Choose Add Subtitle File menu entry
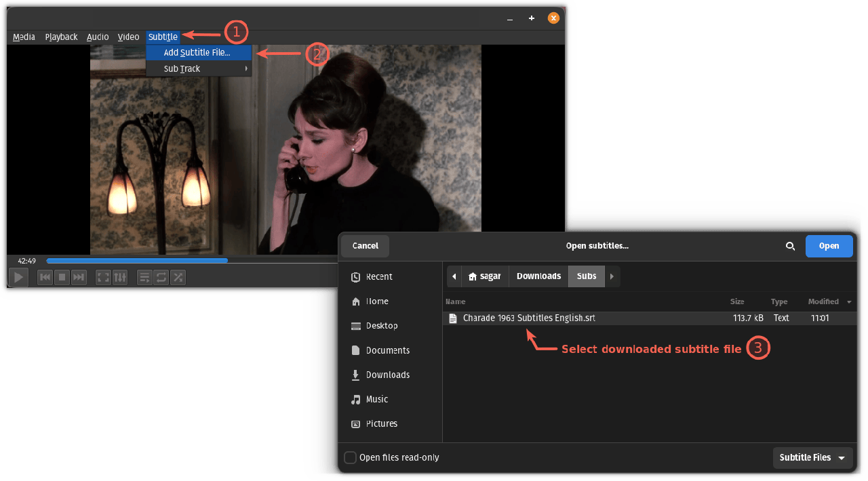 pyautogui.click(x=197, y=52)
